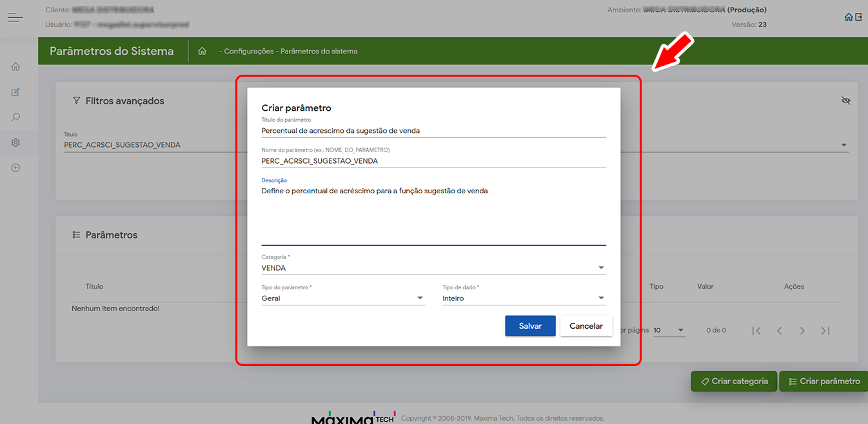Click the Título do parâmetro field

(x=433, y=130)
